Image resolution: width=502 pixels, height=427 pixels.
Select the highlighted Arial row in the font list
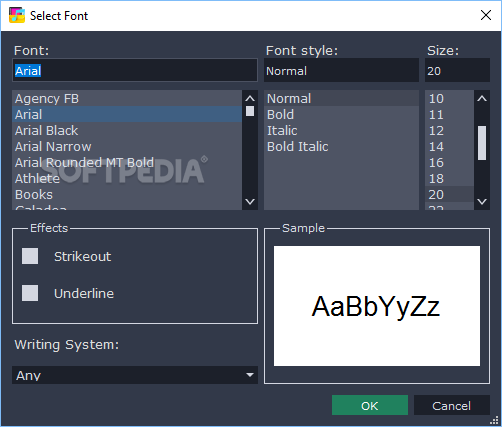127,114
